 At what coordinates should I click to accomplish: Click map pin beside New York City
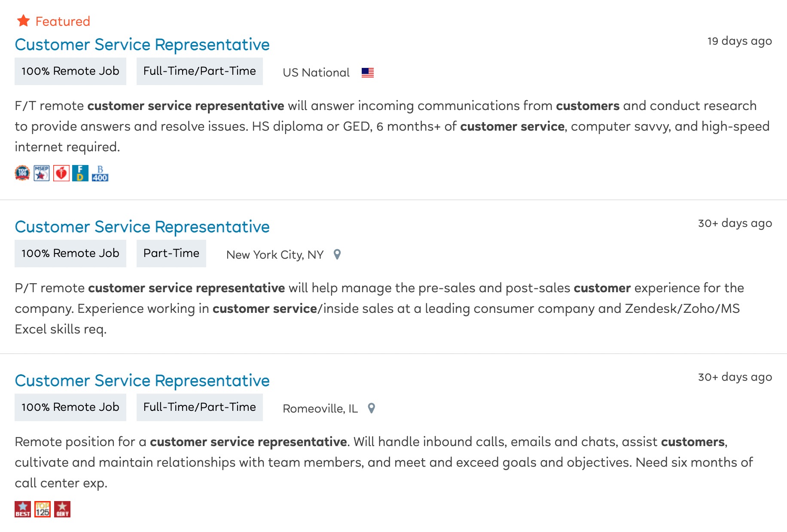pos(337,254)
